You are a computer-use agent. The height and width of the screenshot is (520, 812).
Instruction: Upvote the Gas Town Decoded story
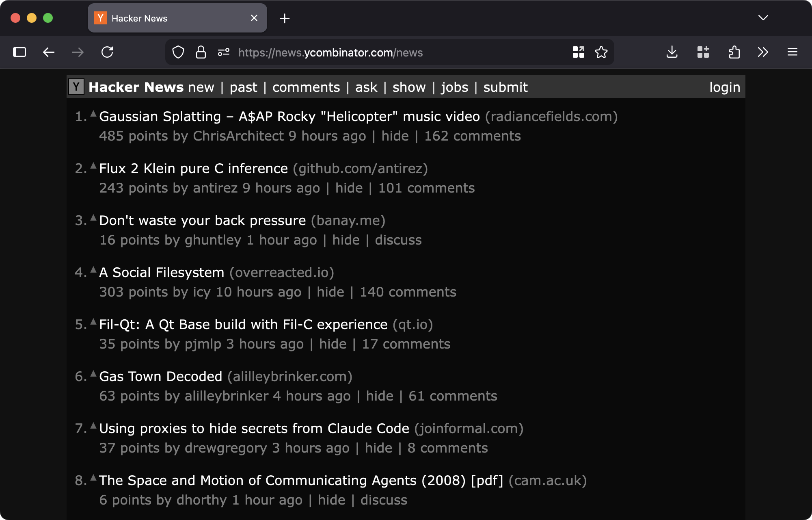(x=93, y=374)
